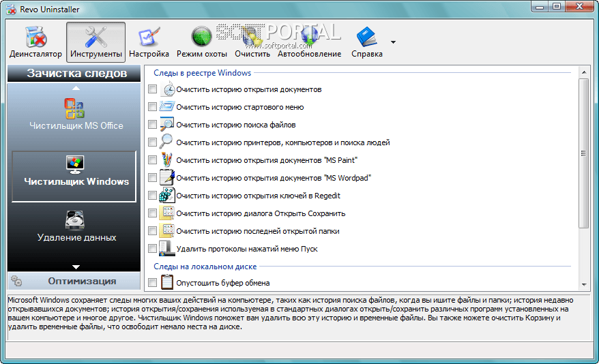Click the Revo Uninstaller title bar icon

[x=11, y=10]
